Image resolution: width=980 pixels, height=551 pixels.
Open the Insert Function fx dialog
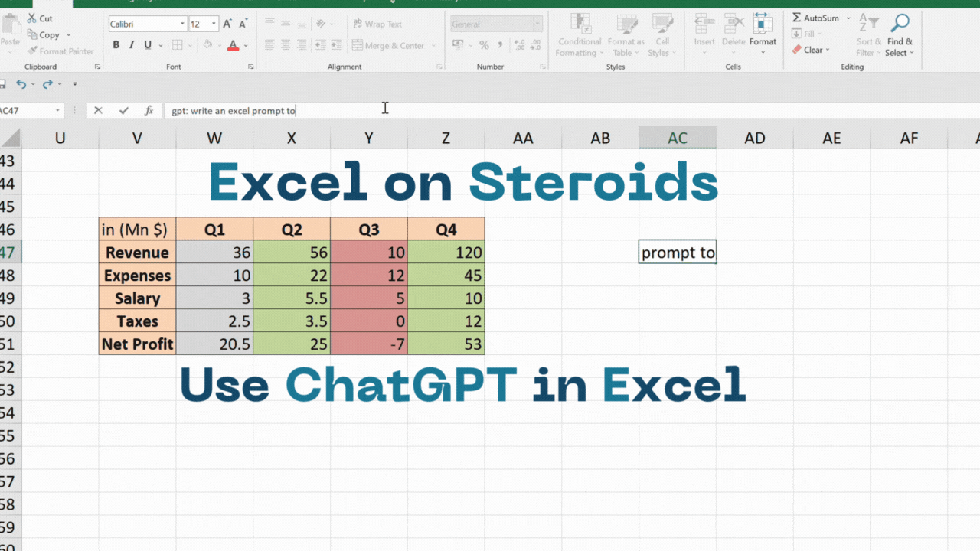click(x=149, y=110)
